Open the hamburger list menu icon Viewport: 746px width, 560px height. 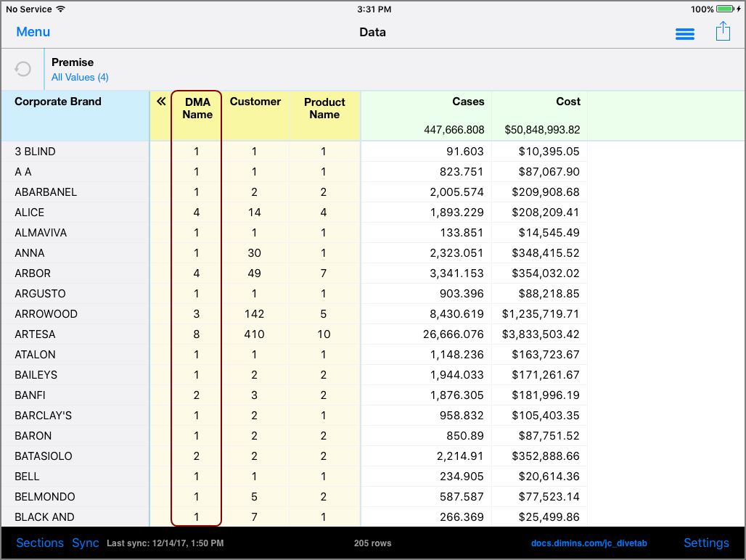pos(684,34)
